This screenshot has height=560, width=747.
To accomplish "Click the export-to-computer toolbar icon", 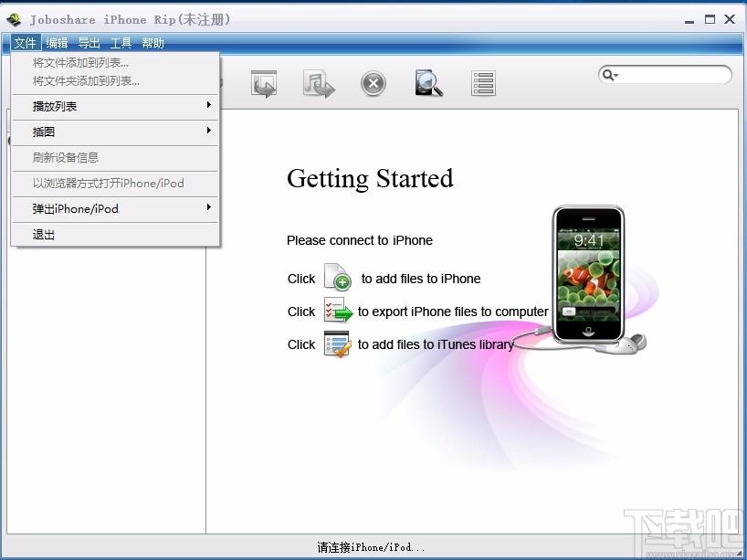I will pos(264,84).
